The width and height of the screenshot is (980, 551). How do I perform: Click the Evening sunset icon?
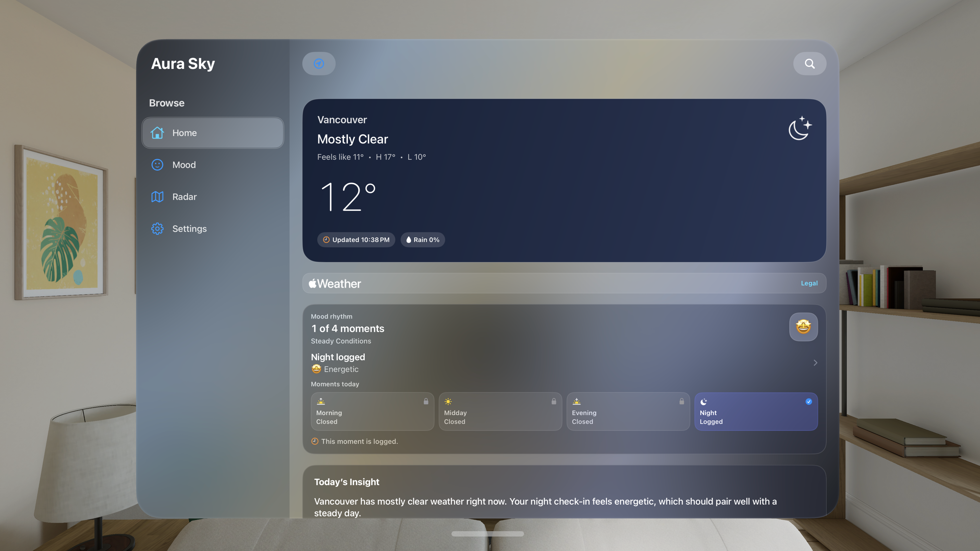click(x=577, y=401)
